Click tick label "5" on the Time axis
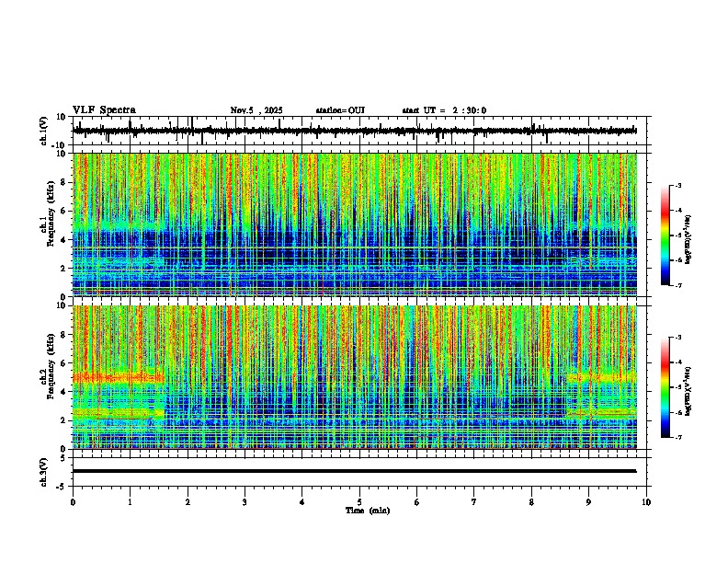This screenshot has width=728, height=563. tap(359, 502)
